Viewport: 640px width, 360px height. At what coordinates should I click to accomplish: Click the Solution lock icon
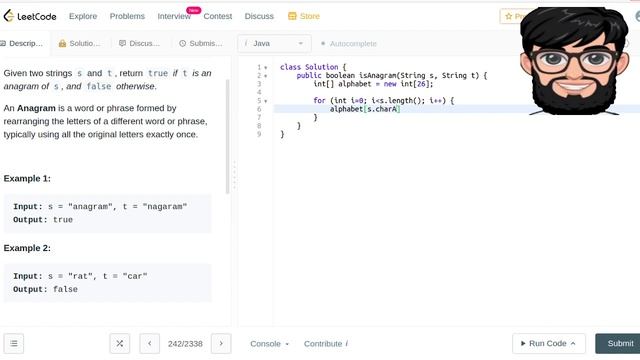coord(62,43)
